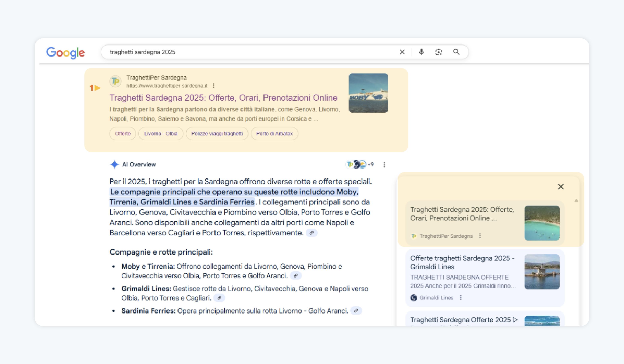Open the Moby ferry thumbnail in the top result
This screenshot has width=624, height=364.
[369, 93]
